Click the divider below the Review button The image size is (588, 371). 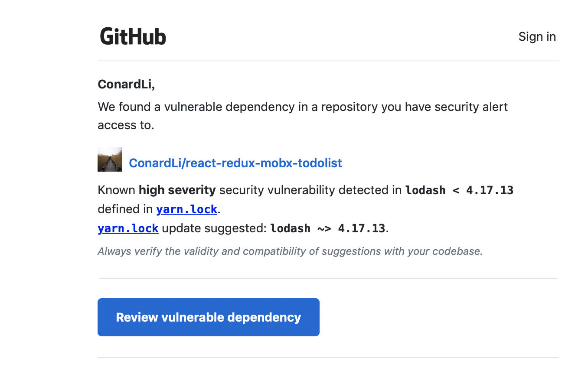328,358
